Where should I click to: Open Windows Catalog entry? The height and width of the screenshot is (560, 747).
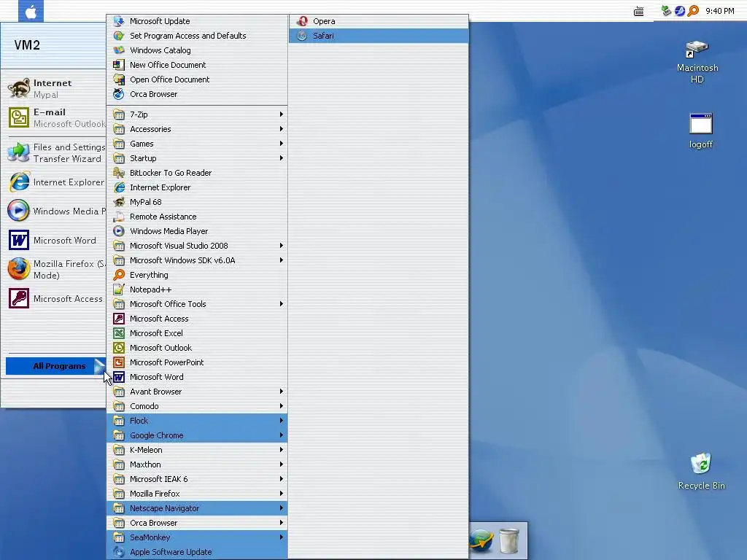(197, 50)
